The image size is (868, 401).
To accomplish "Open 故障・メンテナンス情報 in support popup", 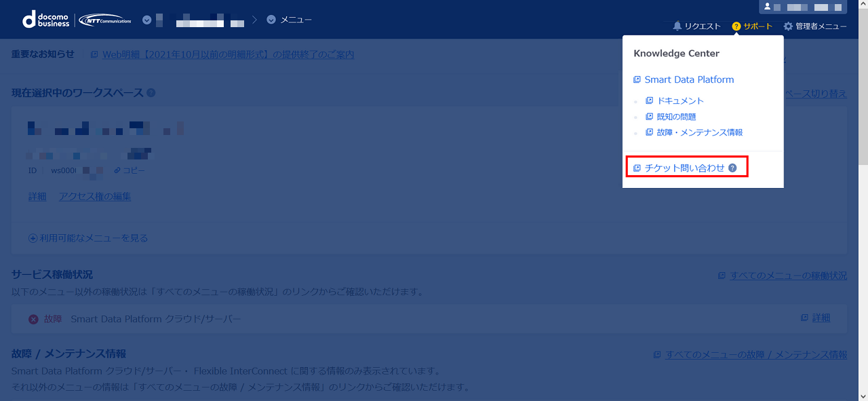I will click(x=700, y=132).
